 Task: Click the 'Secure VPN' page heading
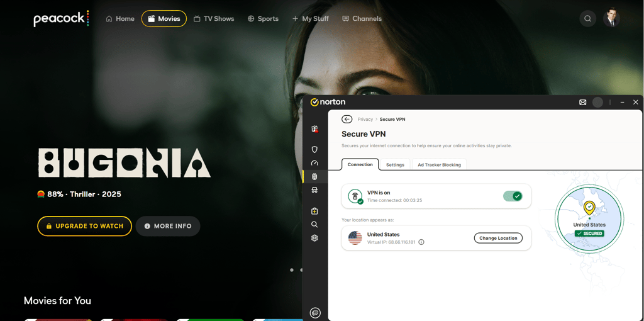(364, 134)
